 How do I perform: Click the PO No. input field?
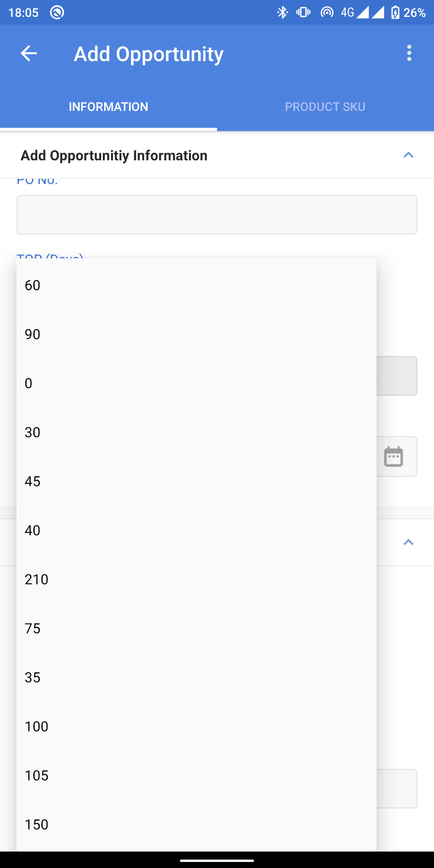point(217,215)
